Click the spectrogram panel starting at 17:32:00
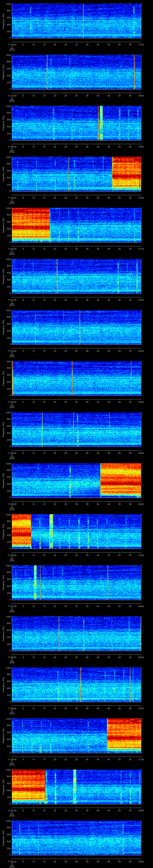The height and width of the screenshot is (868, 153). [x=76, y=837]
